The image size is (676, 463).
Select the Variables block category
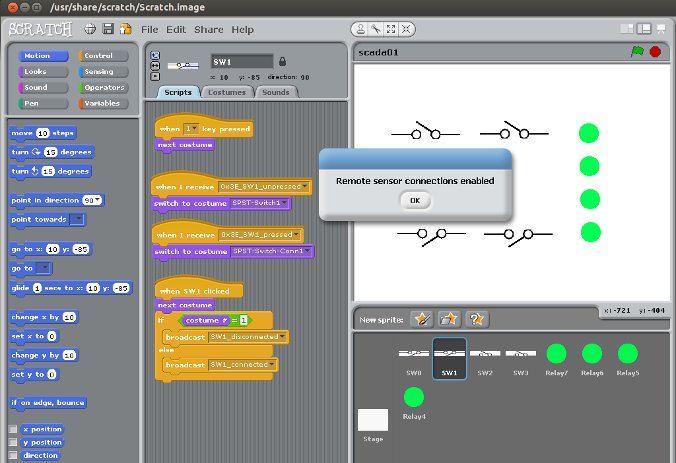coord(103,103)
